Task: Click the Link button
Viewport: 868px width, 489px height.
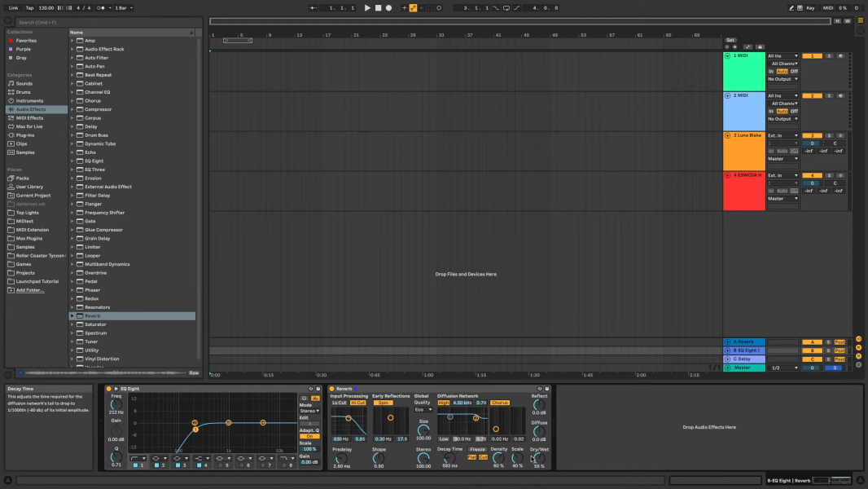Action: [13, 8]
